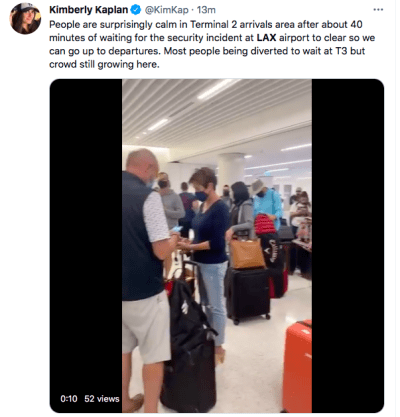Click the right black letterbox of video
Viewport: 400px width, 417px height.
[348, 246]
